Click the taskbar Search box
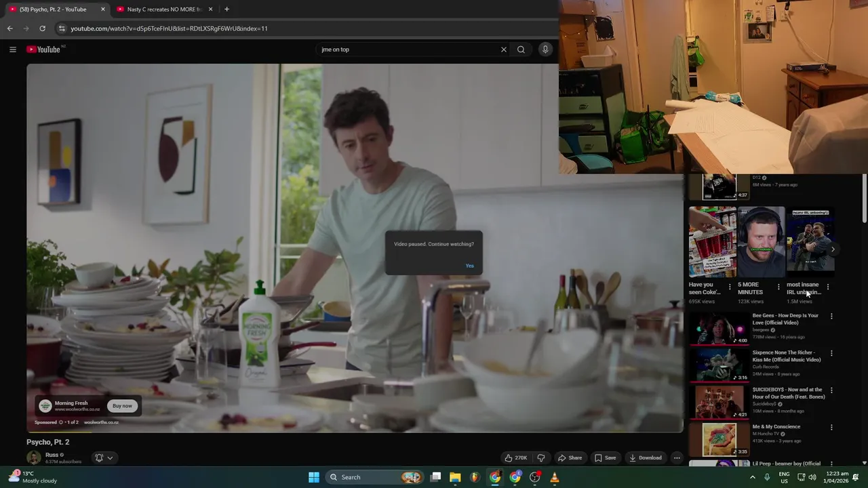 [374, 477]
